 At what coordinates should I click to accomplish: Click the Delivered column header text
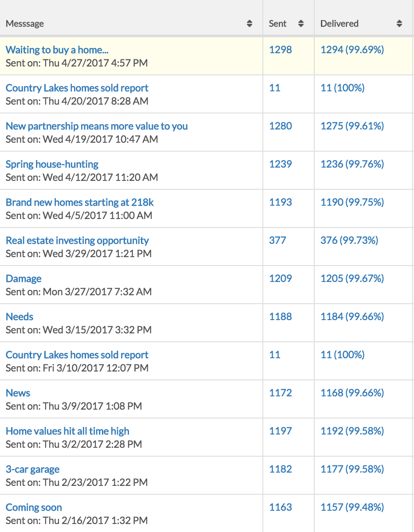click(340, 24)
